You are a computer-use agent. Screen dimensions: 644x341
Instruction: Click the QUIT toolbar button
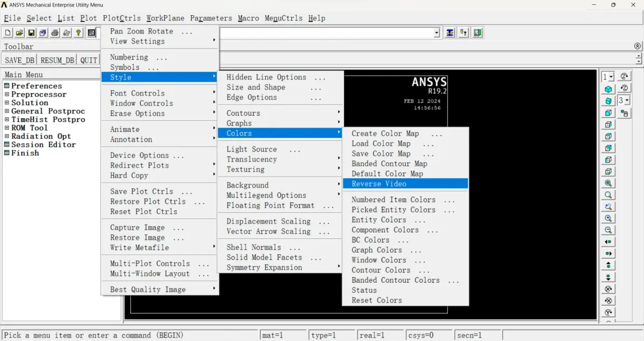[x=88, y=60]
